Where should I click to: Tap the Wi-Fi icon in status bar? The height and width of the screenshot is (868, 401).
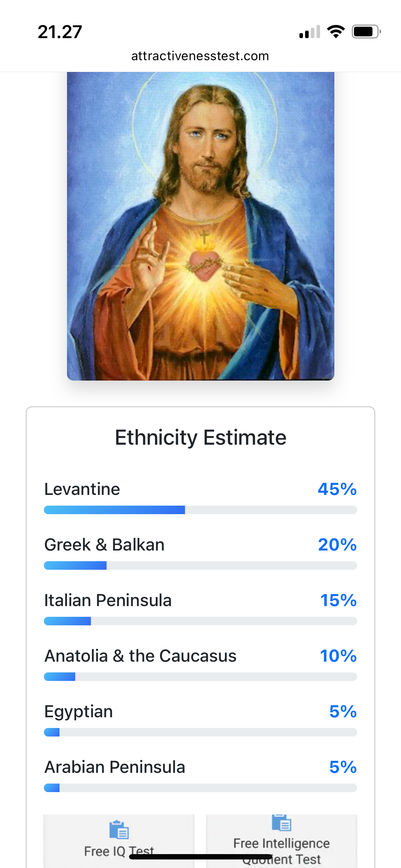tap(336, 32)
